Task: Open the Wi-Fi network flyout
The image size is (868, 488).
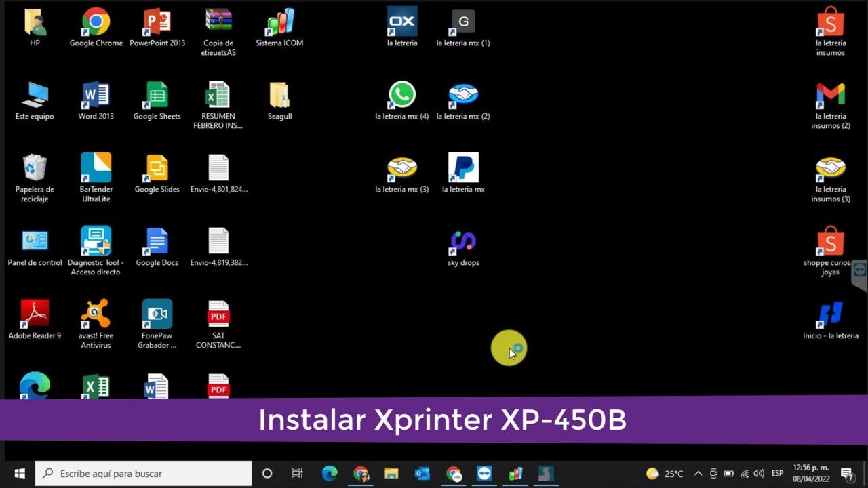Action: click(x=744, y=474)
